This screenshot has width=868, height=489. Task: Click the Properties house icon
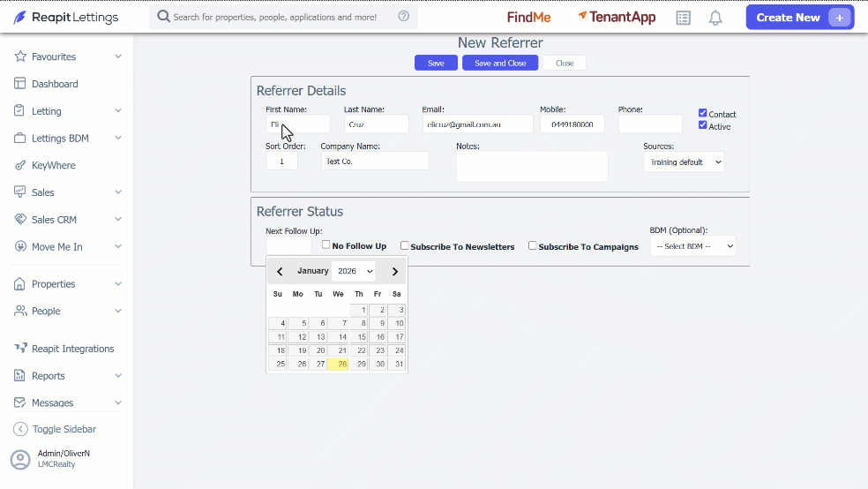tap(19, 283)
